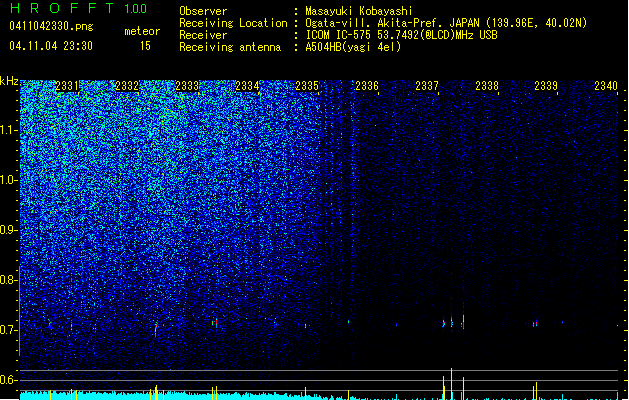Click time marker 2334
The height and width of the screenshot is (400, 629).
[247, 86]
